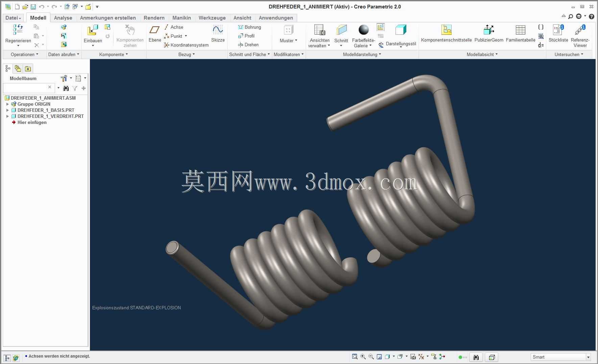Click binoculars search button in status bar

(x=476, y=357)
